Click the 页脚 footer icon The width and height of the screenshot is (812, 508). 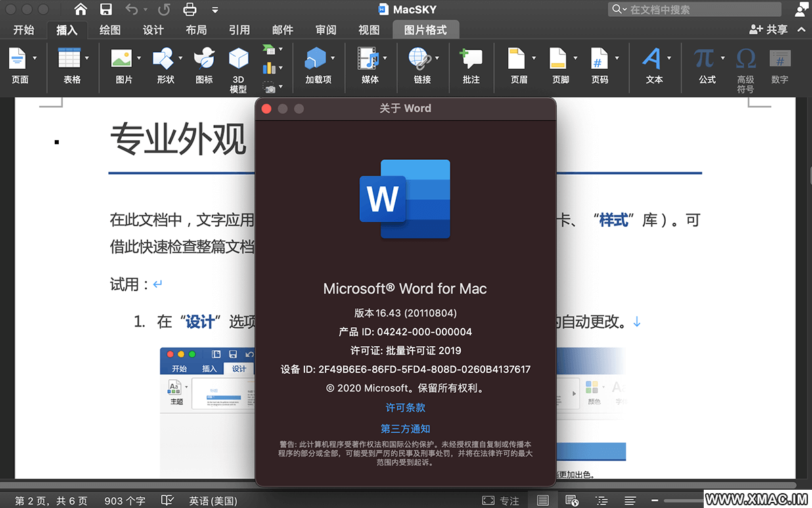pyautogui.click(x=558, y=59)
